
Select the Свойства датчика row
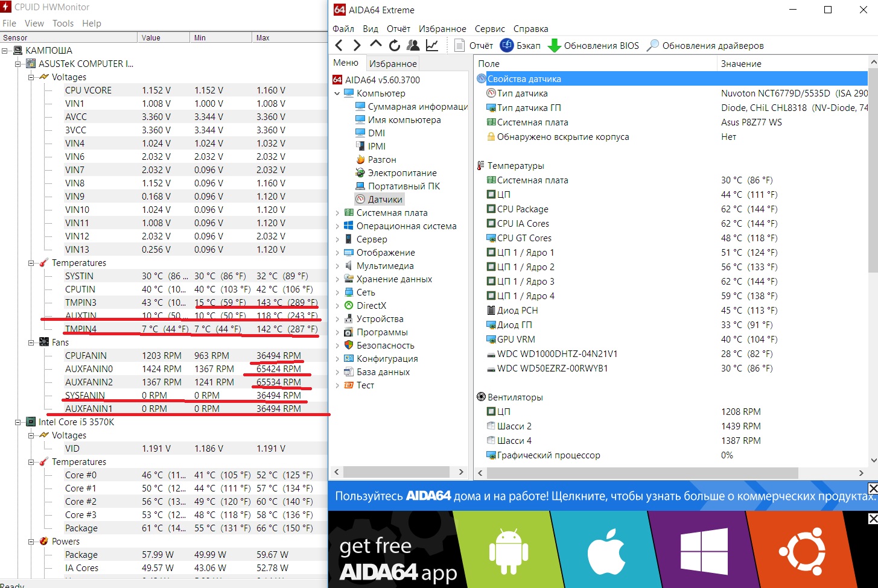click(x=671, y=79)
